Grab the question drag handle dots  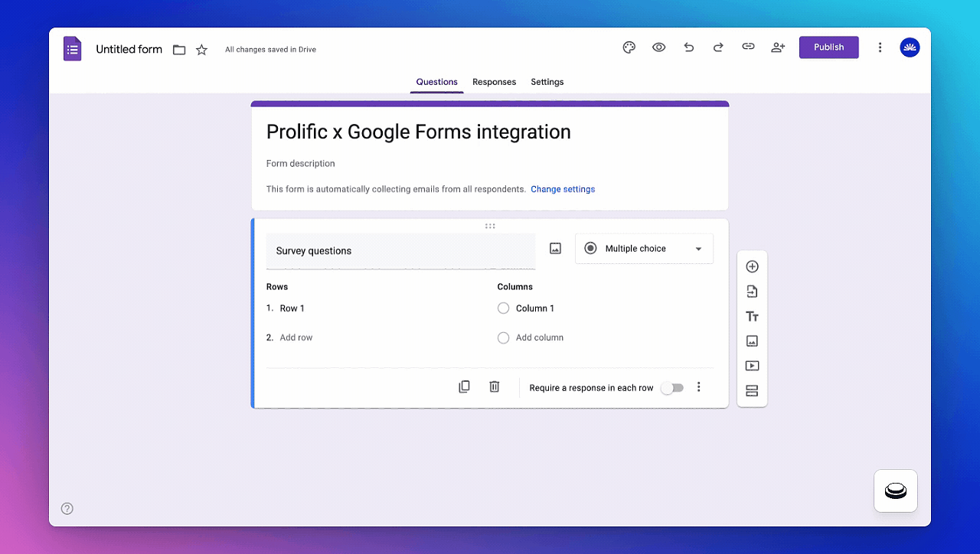pyautogui.click(x=490, y=226)
